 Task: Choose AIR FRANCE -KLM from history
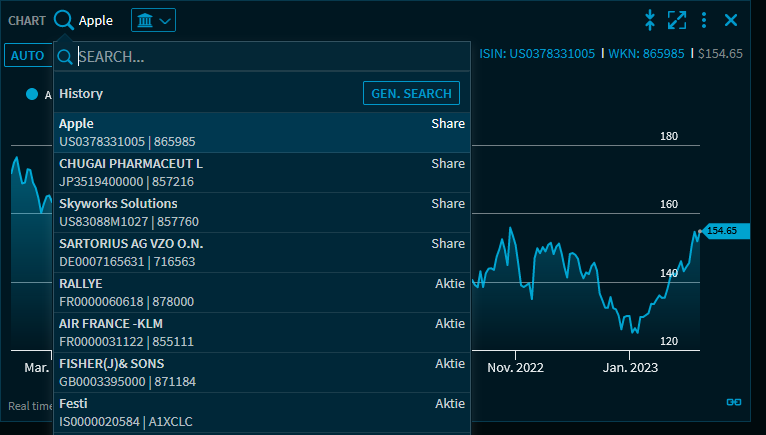pos(261,333)
